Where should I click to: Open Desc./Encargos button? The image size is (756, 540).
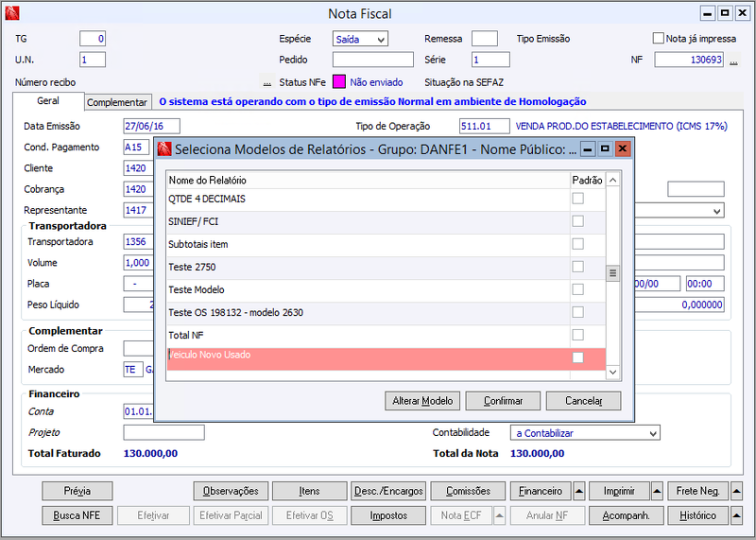[388, 491]
